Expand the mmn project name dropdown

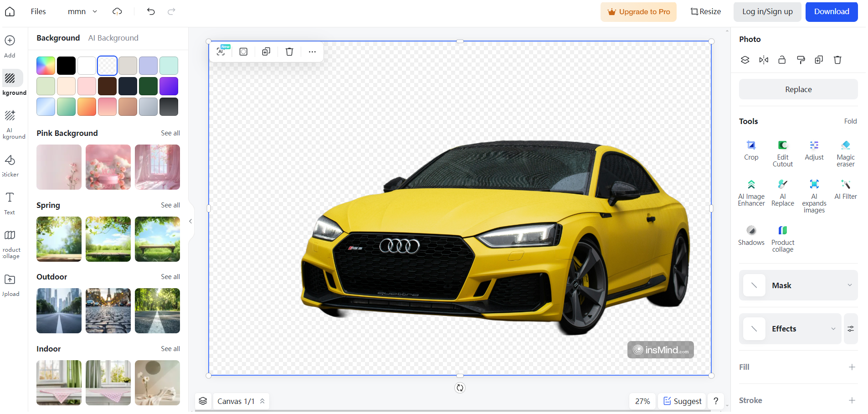(x=82, y=11)
